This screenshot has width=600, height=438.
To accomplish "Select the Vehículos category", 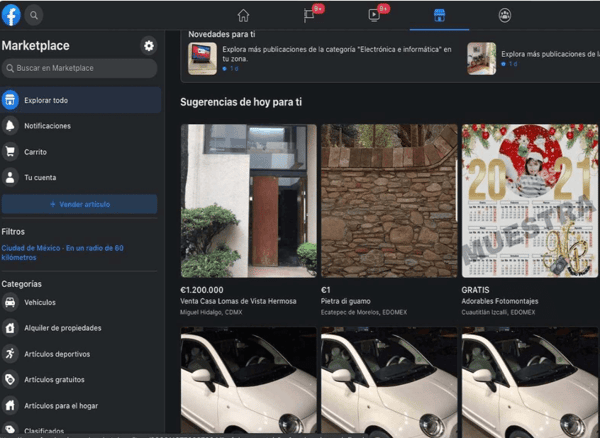I will [x=40, y=302].
